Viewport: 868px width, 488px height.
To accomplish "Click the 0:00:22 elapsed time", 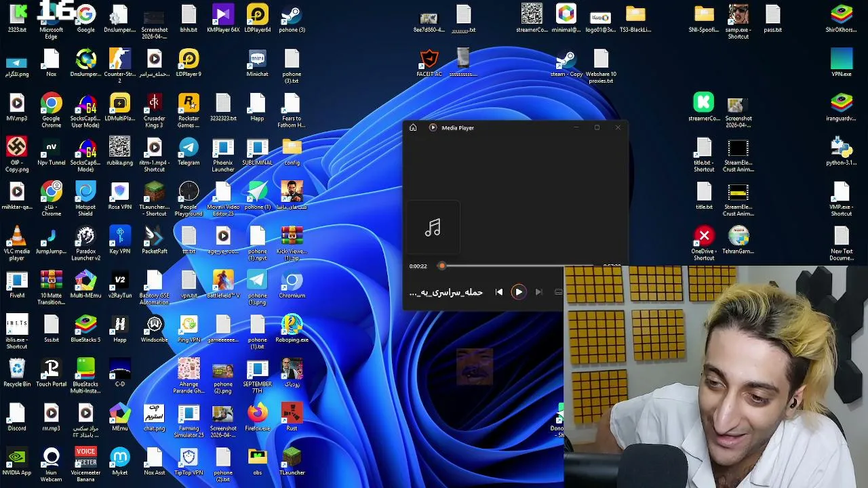I will click(x=418, y=266).
